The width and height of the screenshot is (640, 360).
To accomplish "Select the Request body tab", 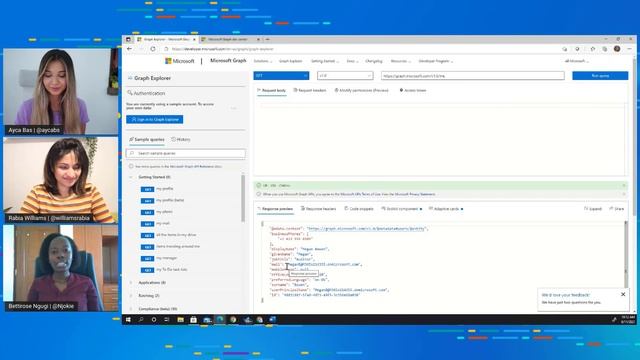I will coord(271,90).
